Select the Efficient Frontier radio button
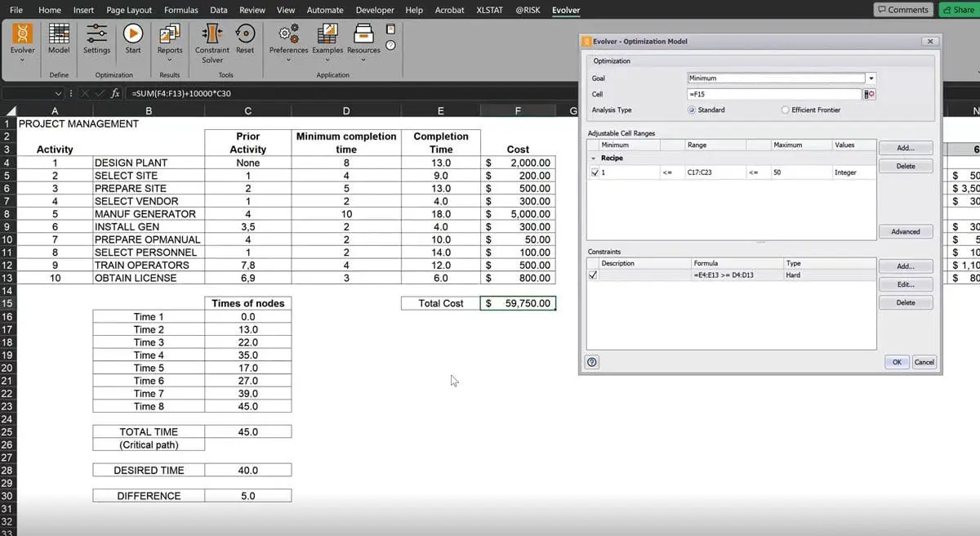This screenshot has width=980, height=536. pos(786,109)
